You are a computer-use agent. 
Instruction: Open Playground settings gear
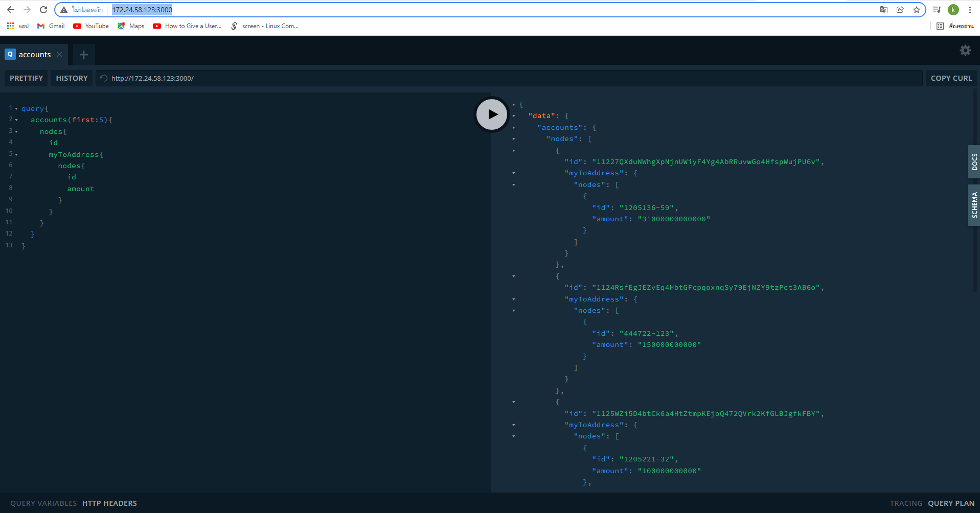point(965,50)
